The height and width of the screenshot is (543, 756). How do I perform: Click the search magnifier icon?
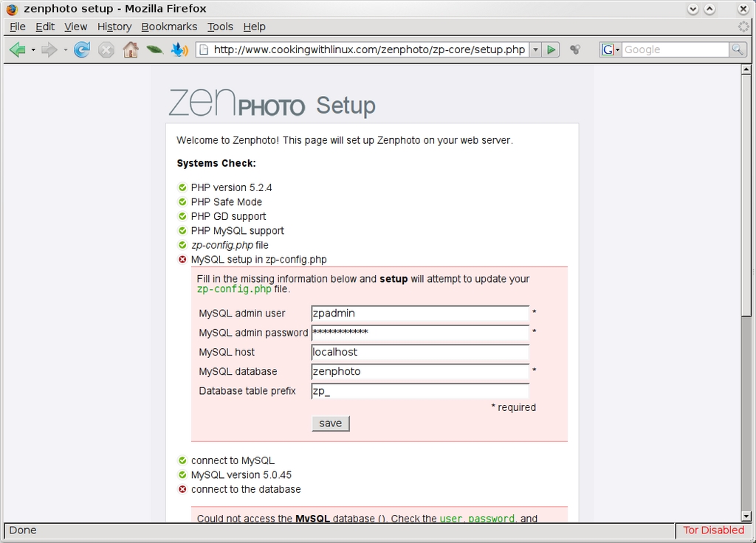(x=738, y=49)
